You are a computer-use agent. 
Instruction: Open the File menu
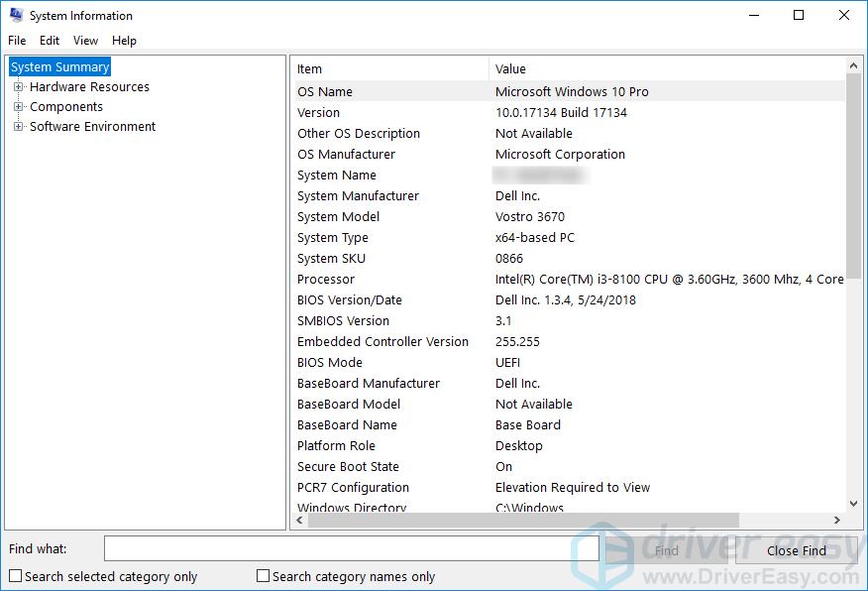(x=17, y=41)
